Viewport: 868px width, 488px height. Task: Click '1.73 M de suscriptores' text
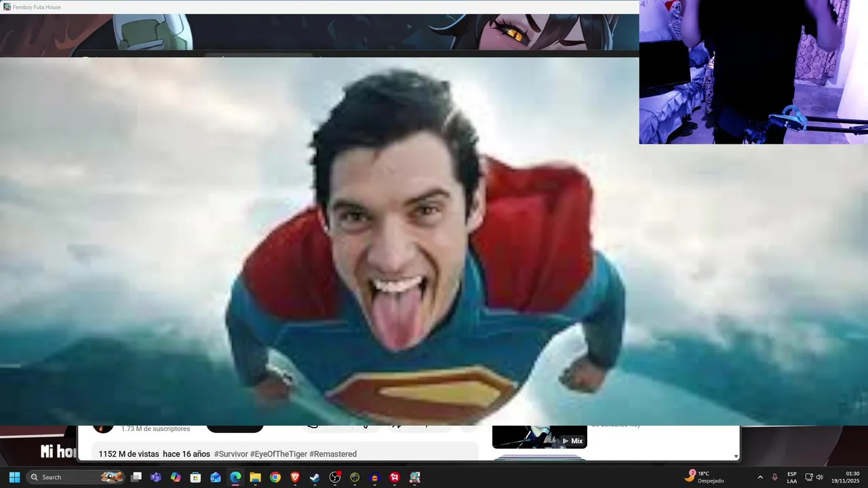(156, 429)
